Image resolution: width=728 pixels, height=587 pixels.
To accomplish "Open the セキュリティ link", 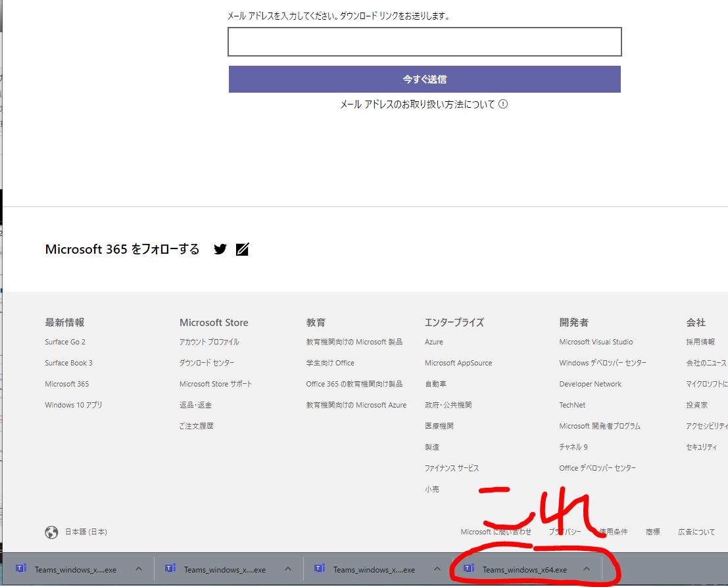I will click(x=702, y=447).
